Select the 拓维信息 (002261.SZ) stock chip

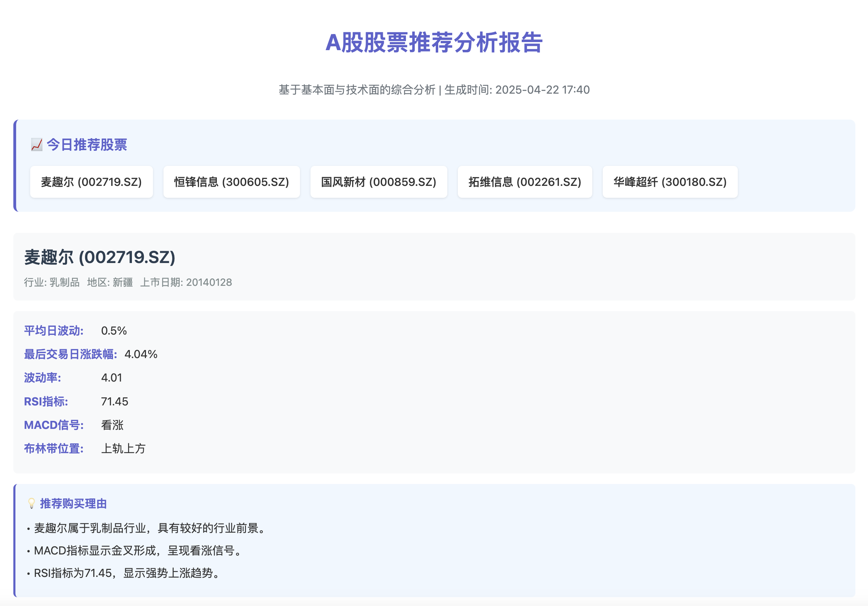click(525, 182)
